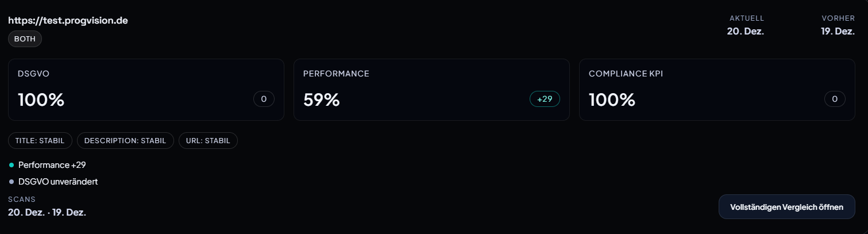Click the 100% score in DSGVO card

41,100
